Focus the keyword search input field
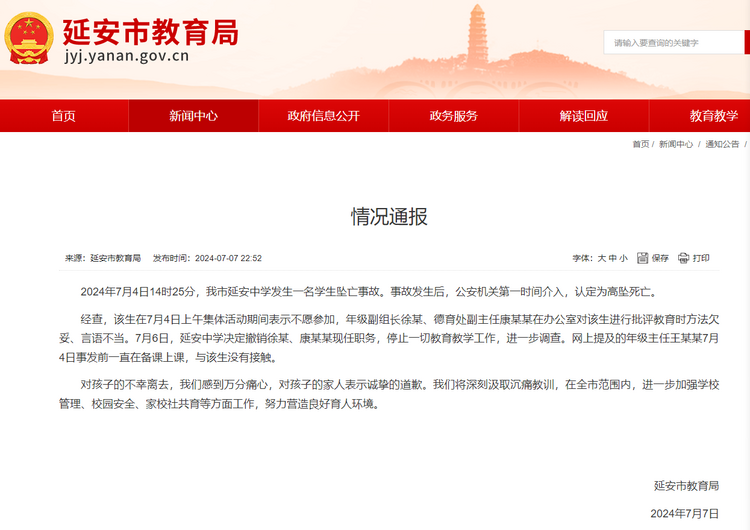The width and height of the screenshot is (750, 530). 673,43
